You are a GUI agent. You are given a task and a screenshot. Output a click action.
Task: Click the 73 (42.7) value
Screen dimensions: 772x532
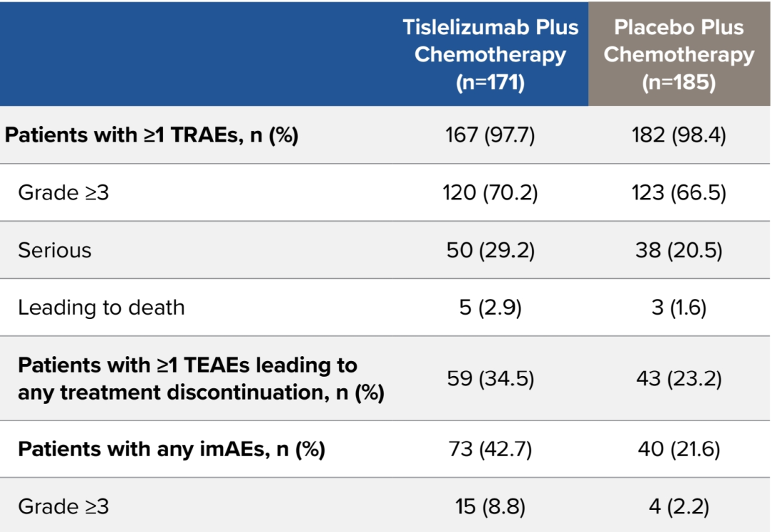pyautogui.click(x=490, y=449)
